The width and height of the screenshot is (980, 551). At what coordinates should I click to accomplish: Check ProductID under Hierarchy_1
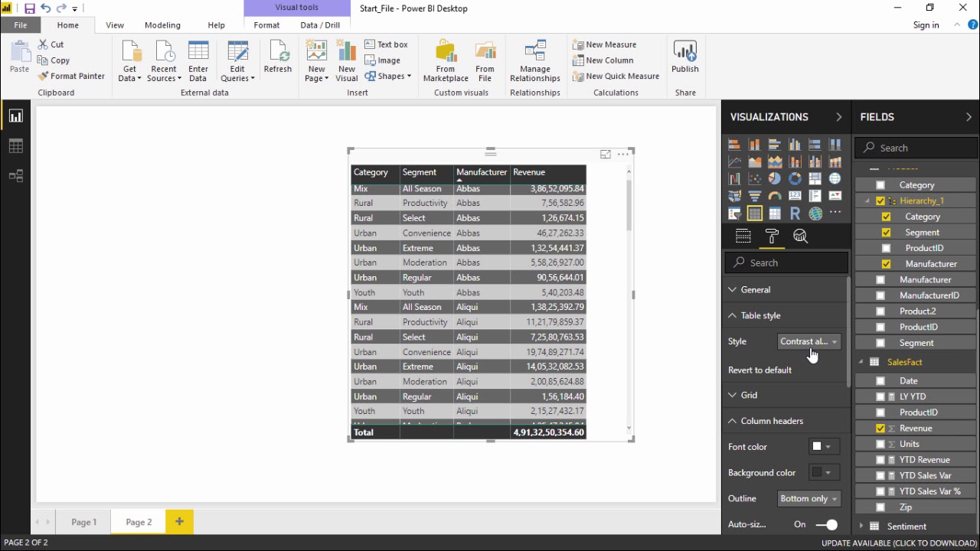point(886,248)
